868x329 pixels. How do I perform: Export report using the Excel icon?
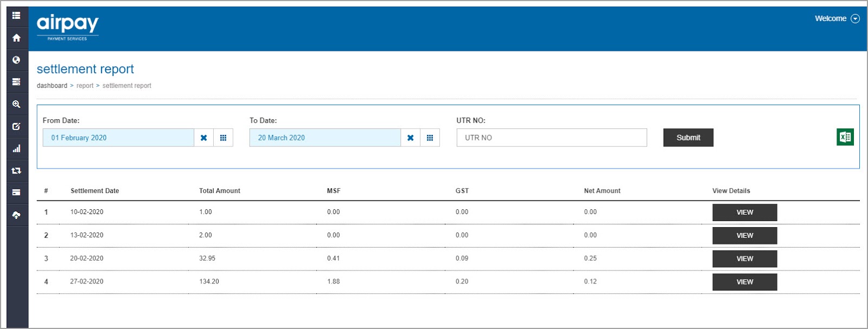[x=845, y=137]
